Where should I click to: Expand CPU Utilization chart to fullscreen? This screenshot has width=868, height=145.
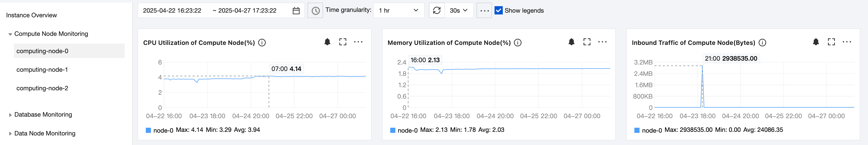coord(343,42)
